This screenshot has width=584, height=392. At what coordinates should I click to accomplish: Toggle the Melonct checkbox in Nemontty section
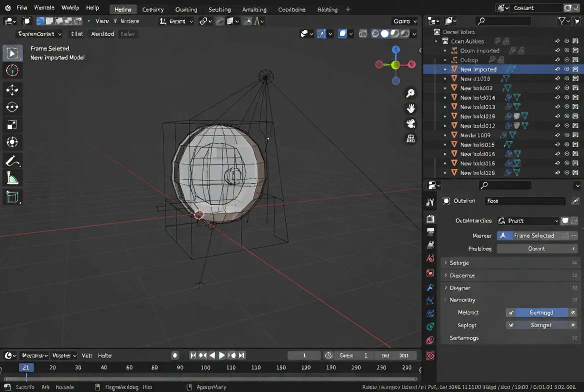coord(511,312)
